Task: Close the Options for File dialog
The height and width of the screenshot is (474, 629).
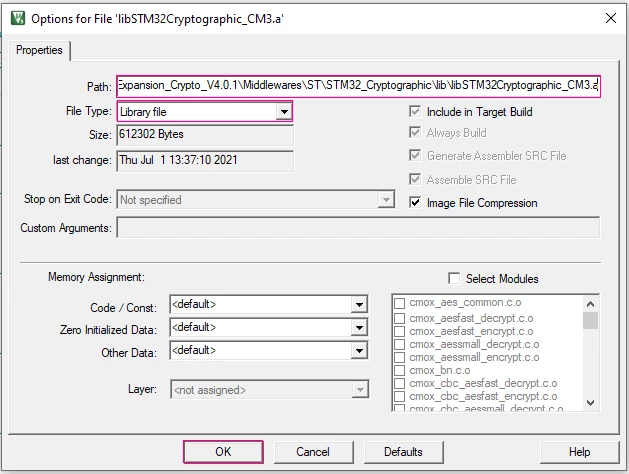Action: (x=611, y=18)
